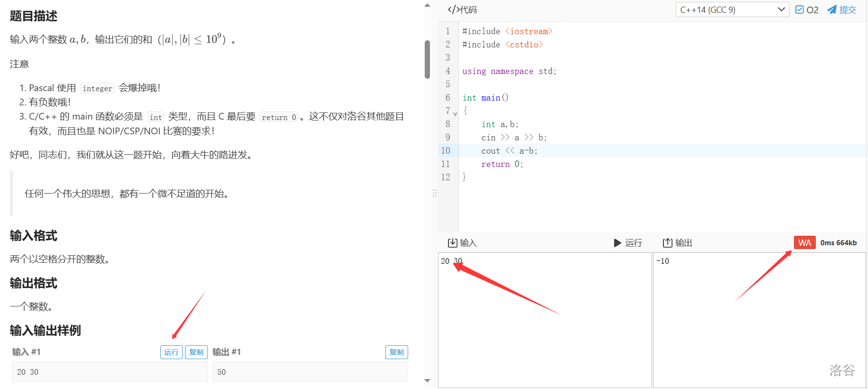This screenshot has width=868, height=389.
Task: Click the panel divider drag handle
Action: click(x=434, y=194)
